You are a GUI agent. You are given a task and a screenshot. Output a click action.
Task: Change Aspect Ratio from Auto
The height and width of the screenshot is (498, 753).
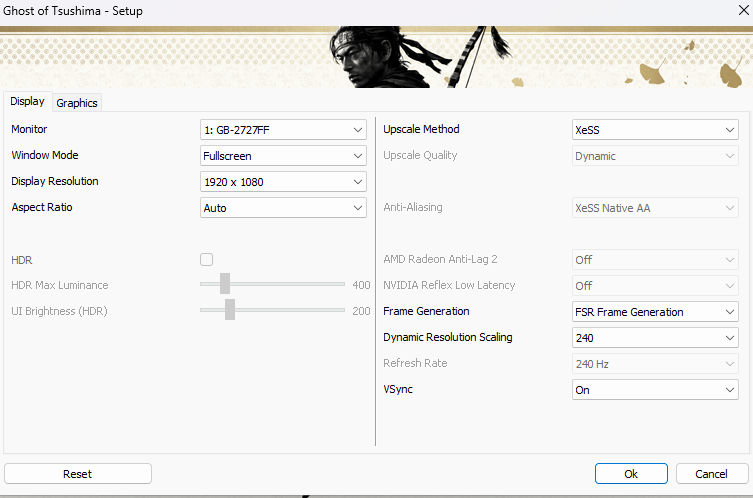pos(283,207)
